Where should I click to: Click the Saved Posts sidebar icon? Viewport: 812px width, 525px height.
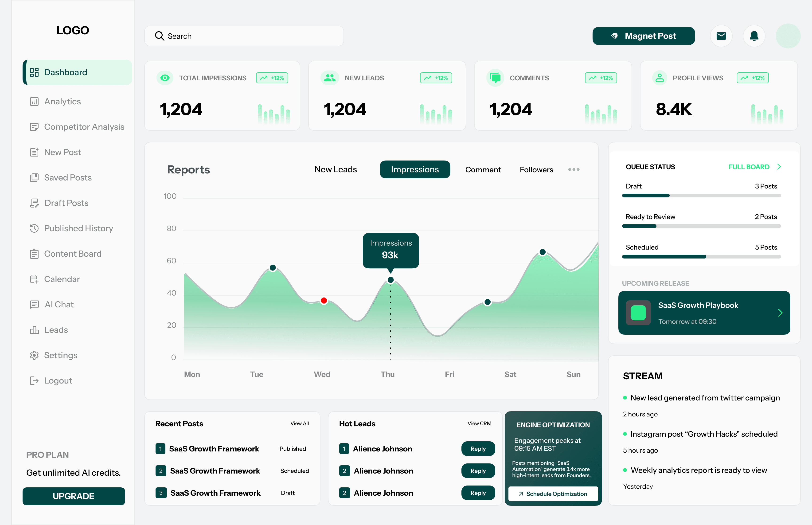34,178
